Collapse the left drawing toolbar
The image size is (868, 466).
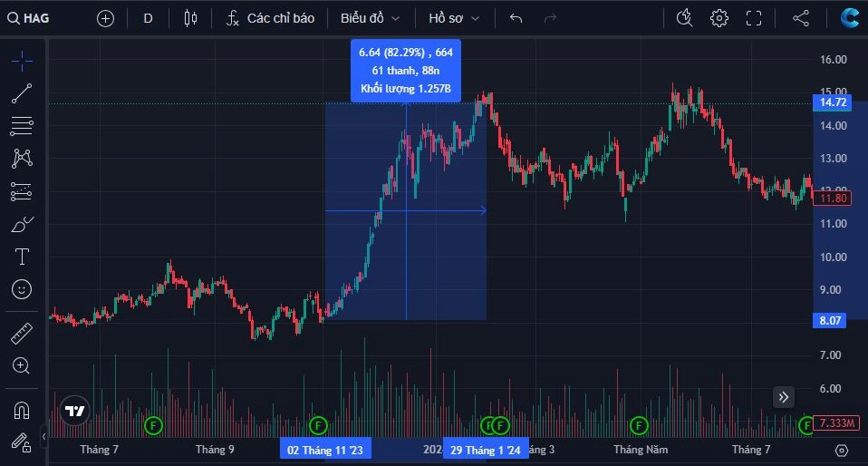tap(44, 436)
